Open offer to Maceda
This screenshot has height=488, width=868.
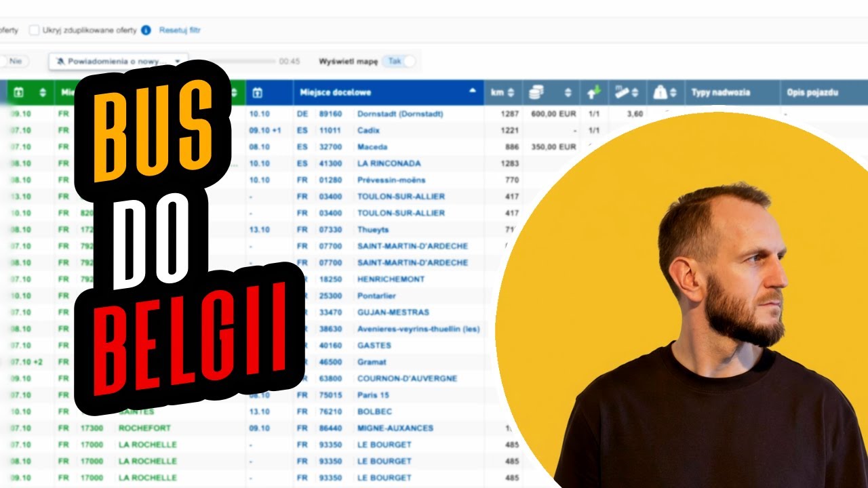point(373,147)
